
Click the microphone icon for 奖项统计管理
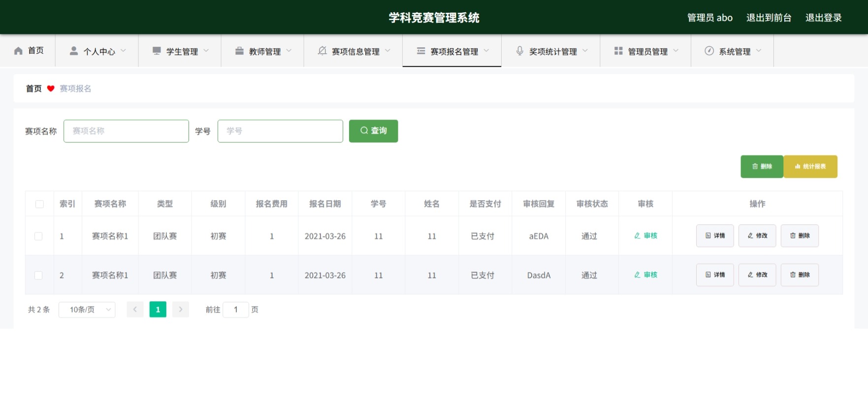519,51
